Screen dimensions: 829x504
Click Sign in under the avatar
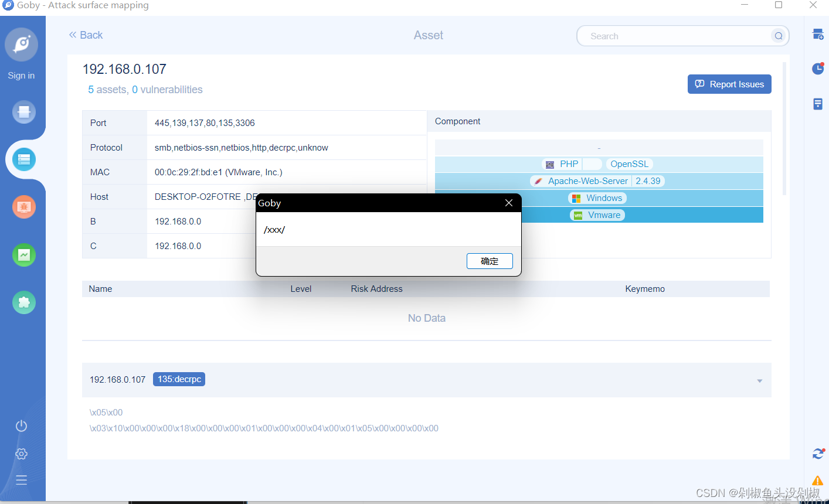pyautogui.click(x=21, y=76)
